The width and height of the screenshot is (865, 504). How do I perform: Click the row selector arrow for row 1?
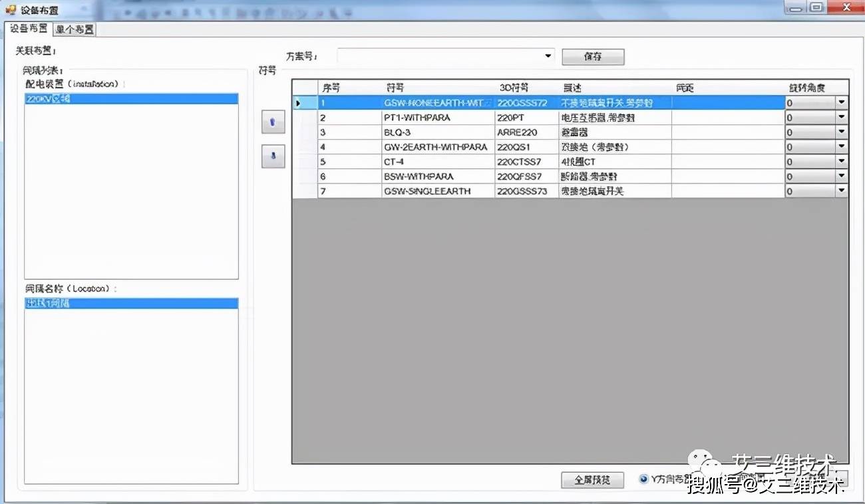click(x=298, y=103)
